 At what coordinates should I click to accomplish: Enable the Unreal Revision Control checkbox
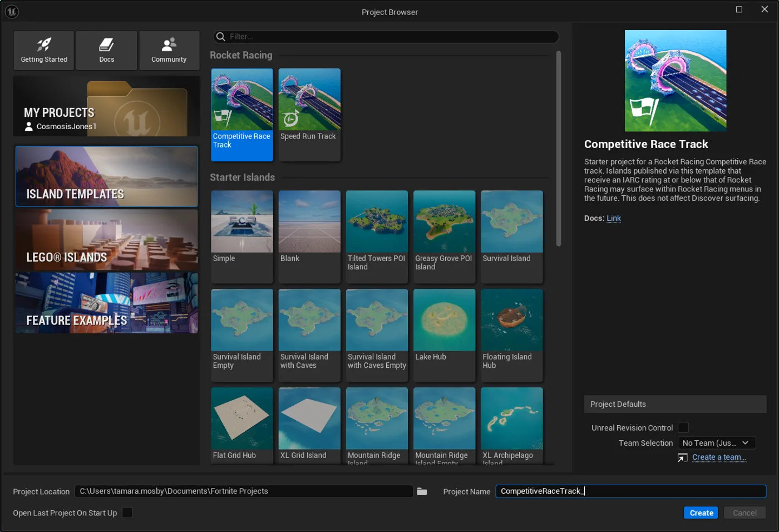683,427
